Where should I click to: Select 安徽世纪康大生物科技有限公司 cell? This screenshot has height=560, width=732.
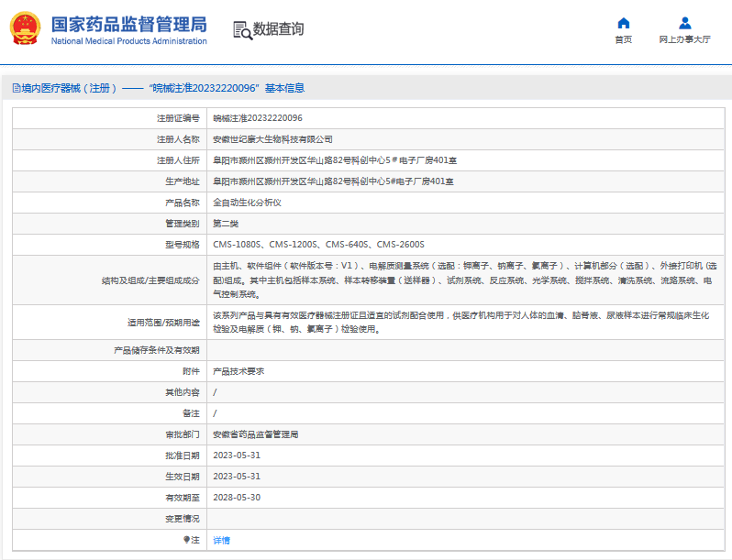click(272, 139)
